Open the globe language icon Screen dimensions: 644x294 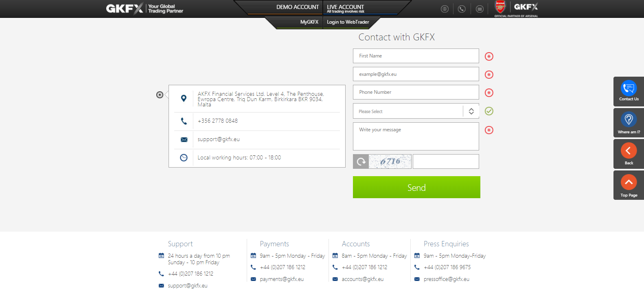[445, 9]
